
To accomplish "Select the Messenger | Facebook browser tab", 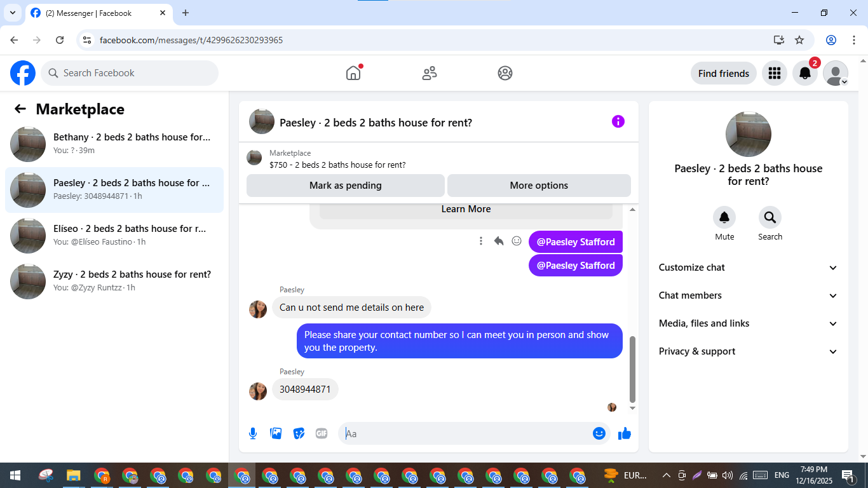I will (x=98, y=13).
